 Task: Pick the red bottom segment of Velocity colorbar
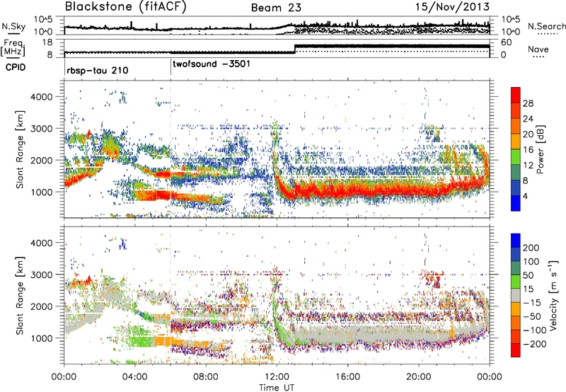coord(516,350)
